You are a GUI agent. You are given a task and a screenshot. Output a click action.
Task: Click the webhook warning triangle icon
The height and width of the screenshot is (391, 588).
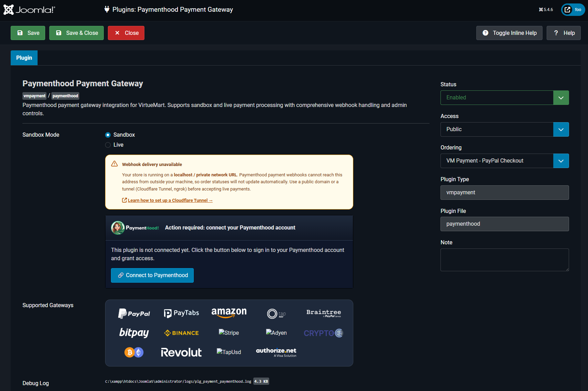pyautogui.click(x=114, y=164)
